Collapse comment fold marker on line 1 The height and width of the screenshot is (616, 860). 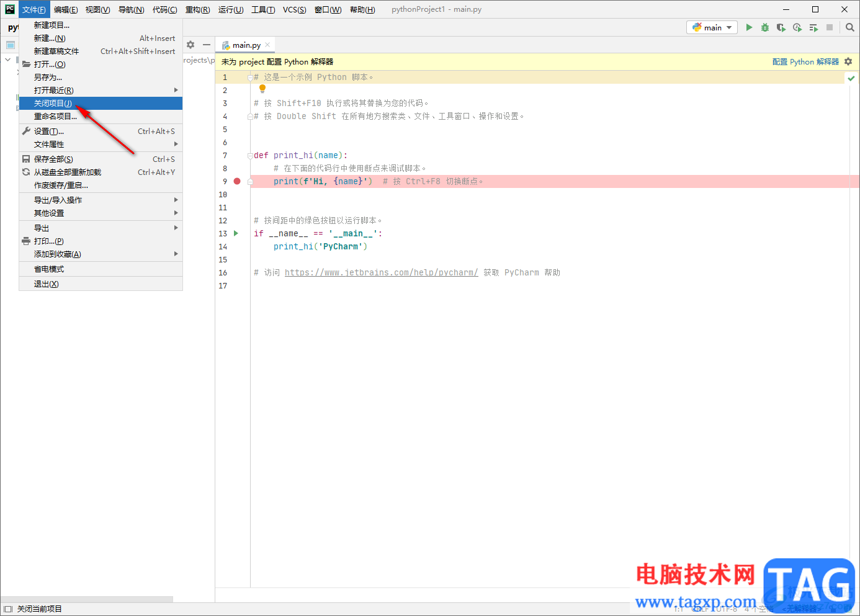click(250, 78)
